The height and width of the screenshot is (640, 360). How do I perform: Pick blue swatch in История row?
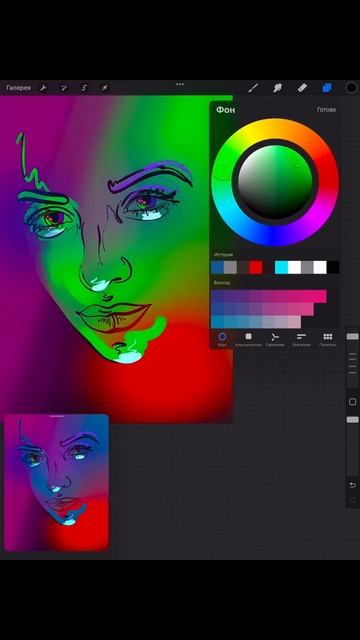click(218, 267)
